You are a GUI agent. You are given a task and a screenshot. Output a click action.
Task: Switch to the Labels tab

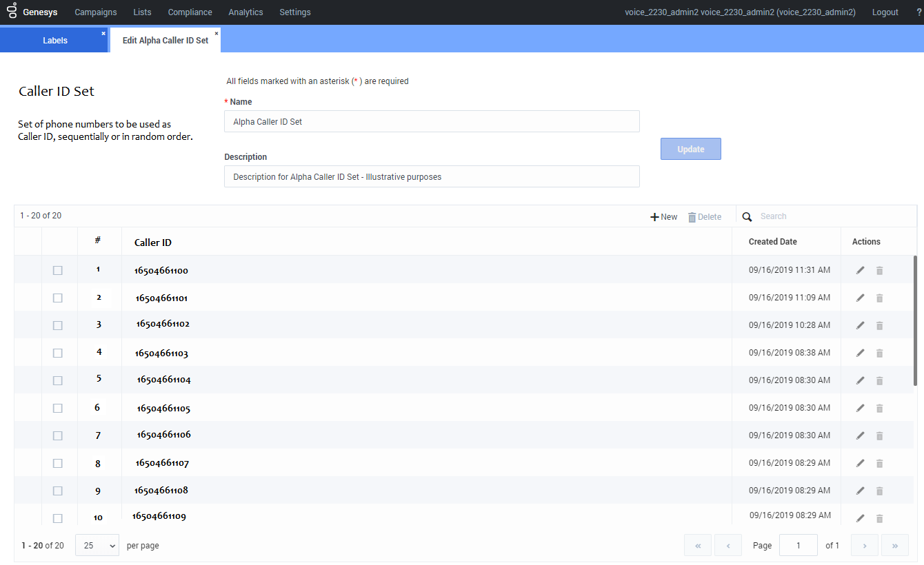click(x=54, y=41)
